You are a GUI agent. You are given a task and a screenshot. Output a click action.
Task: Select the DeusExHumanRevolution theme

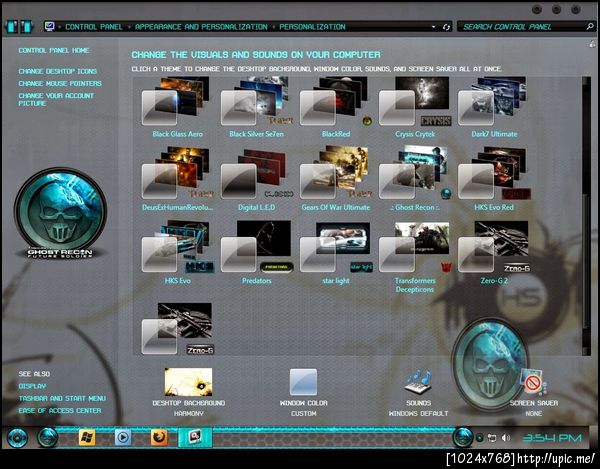coord(177,179)
